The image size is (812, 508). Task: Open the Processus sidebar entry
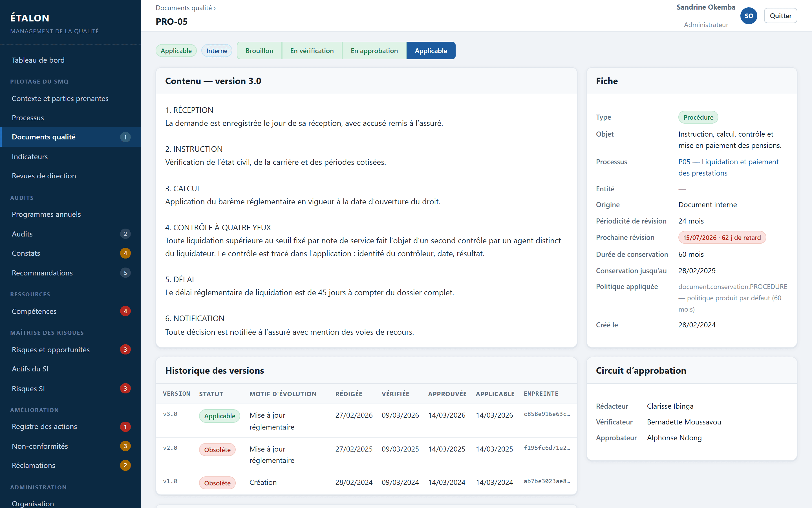70,118
